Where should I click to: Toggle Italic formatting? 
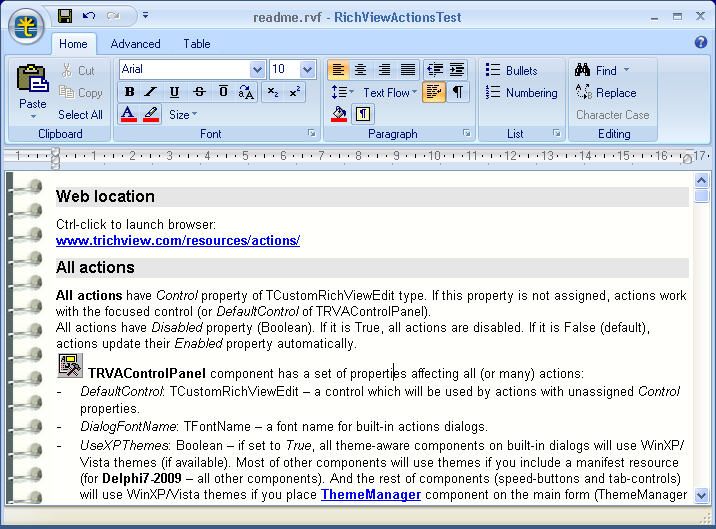tap(151, 92)
